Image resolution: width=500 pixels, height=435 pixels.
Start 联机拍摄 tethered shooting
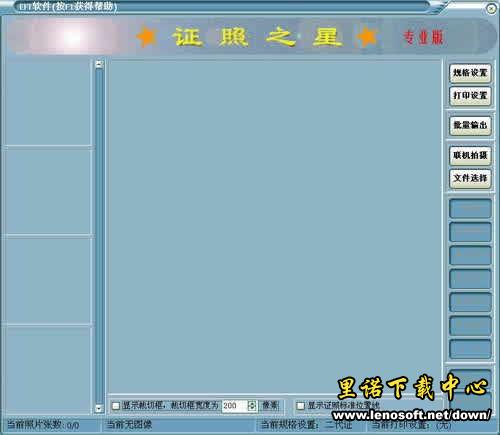tap(470, 155)
